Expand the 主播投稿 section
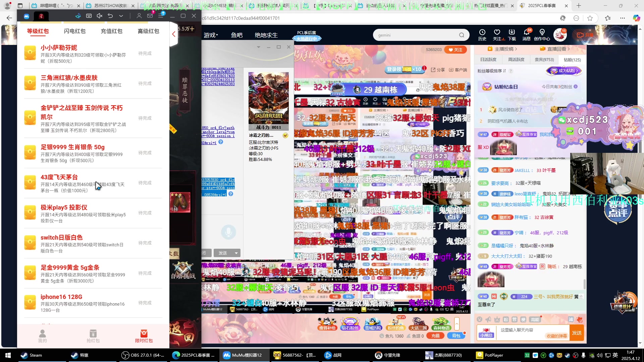 [502, 49]
